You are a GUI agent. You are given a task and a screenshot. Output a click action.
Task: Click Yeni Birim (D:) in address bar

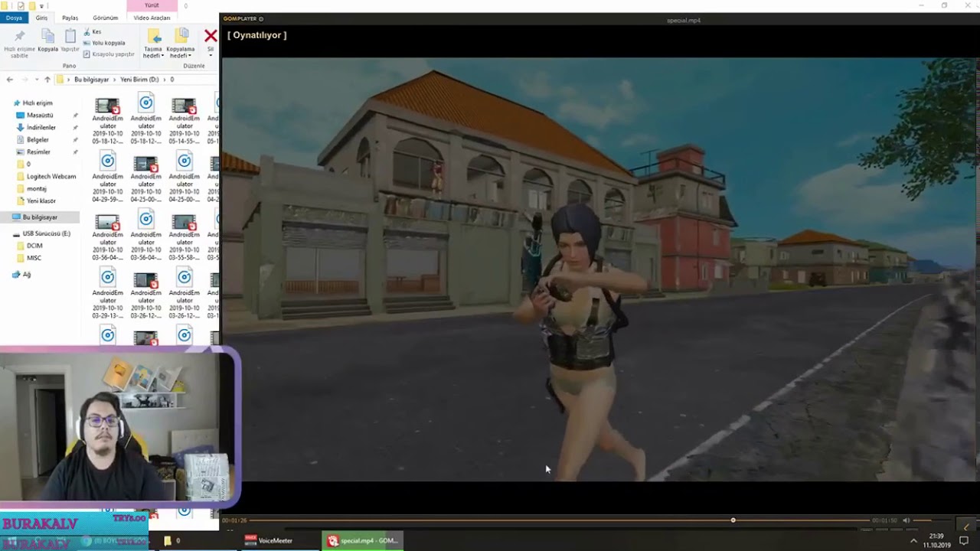(x=139, y=80)
